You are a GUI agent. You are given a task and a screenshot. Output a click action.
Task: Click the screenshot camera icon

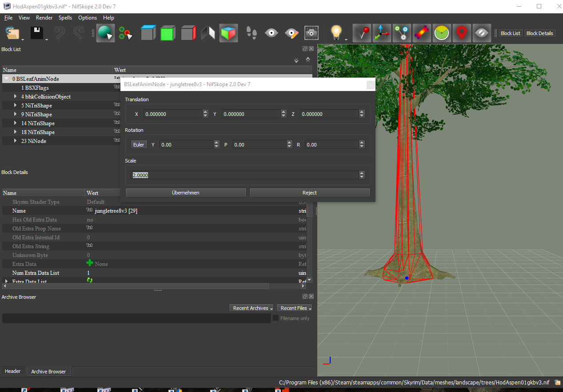click(x=311, y=33)
